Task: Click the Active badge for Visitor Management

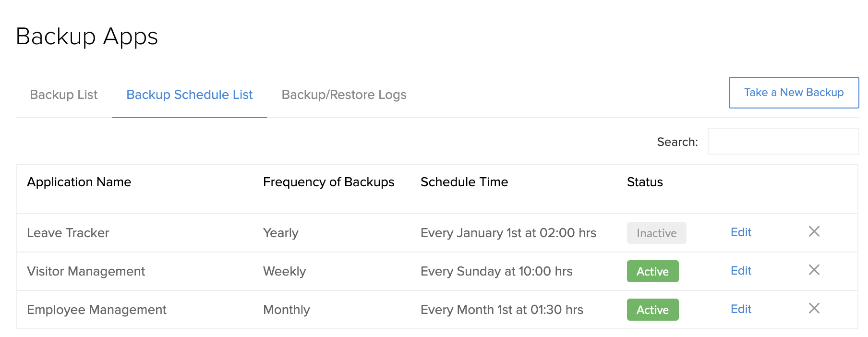Action: tap(652, 271)
